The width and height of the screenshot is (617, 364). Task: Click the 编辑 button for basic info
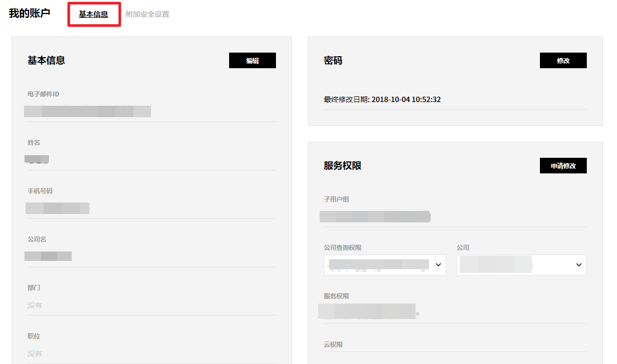[x=253, y=60]
